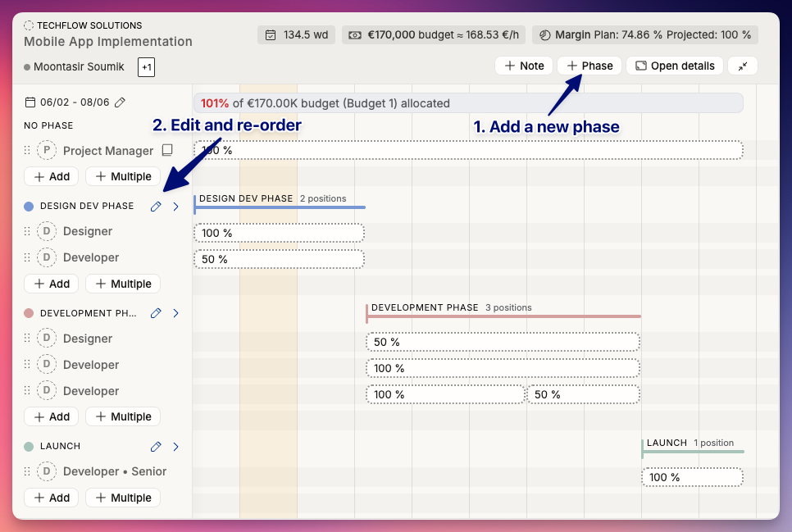Expand the Design Dev Phase chevron
The width and height of the screenshot is (792, 532).
[175, 206]
